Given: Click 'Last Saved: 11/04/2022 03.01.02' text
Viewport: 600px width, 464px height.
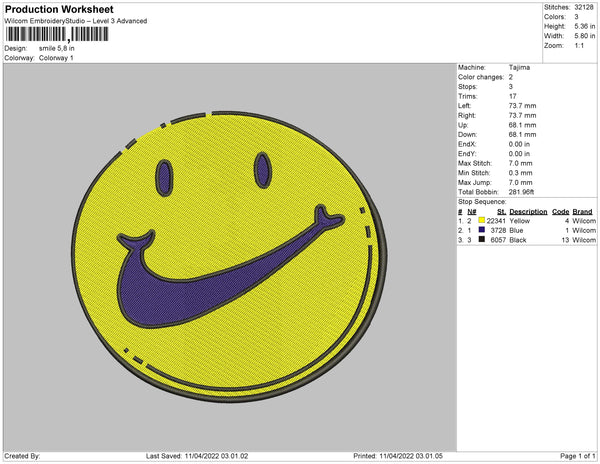Looking at the screenshot, I should point(197,456).
